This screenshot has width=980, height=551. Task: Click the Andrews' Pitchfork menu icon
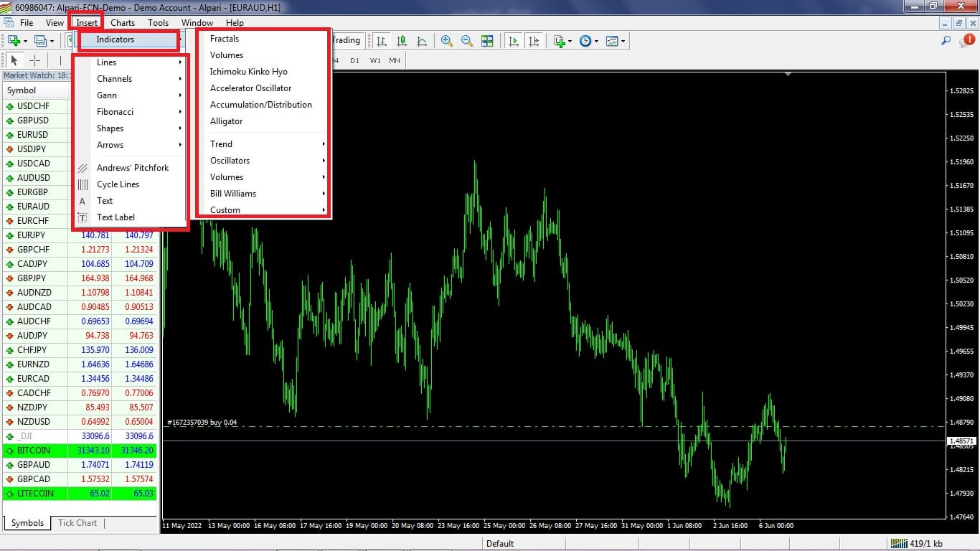pos(83,168)
